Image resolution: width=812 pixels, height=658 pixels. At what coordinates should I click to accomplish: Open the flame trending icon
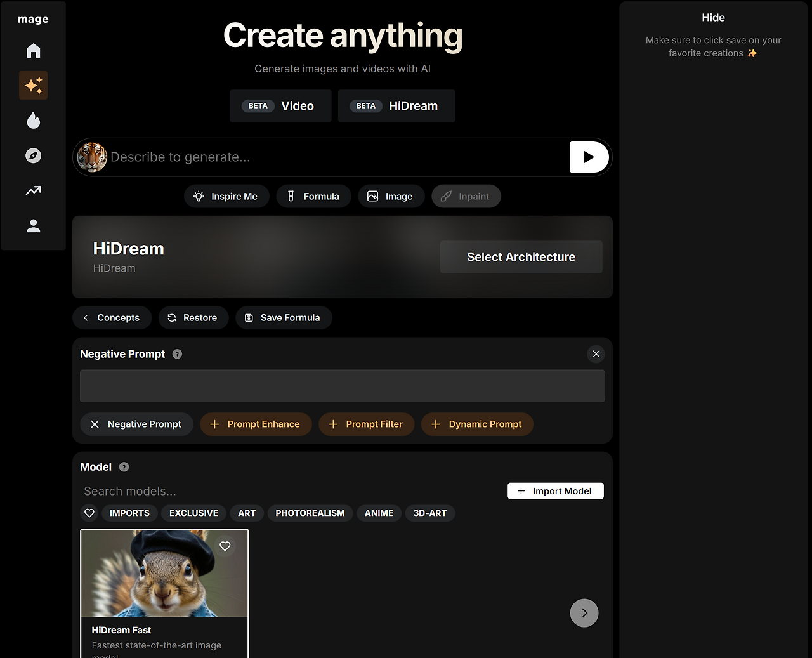pyautogui.click(x=34, y=121)
